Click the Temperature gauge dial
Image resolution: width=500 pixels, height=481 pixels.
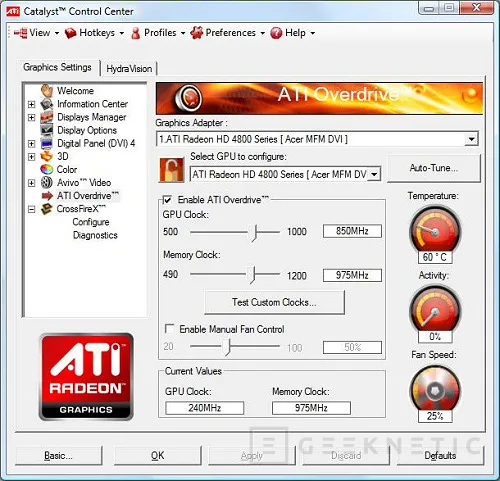tap(435, 229)
